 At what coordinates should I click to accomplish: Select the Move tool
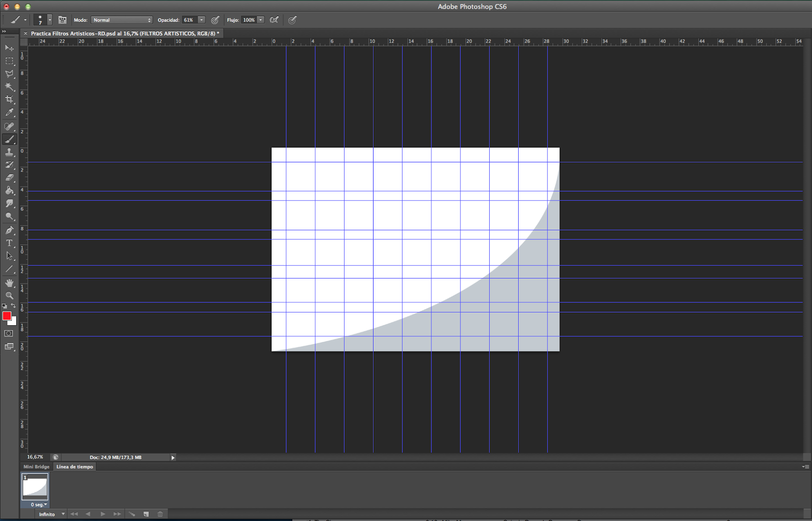tap(9, 48)
